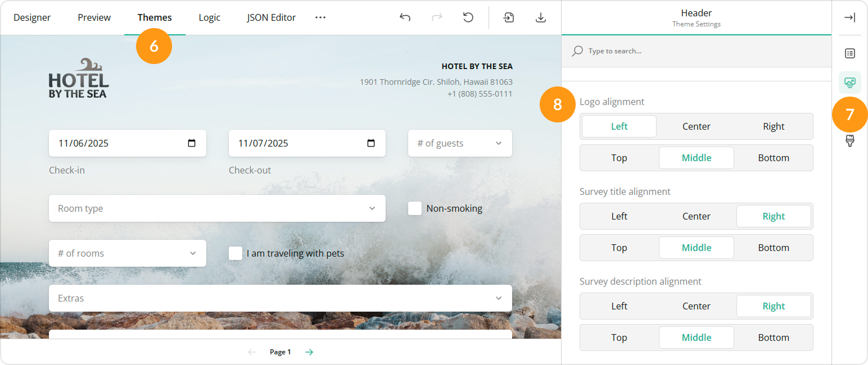The height and width of the screenshot is (365, 868).
Task: Open the general settings list icon
Action: 849,53
